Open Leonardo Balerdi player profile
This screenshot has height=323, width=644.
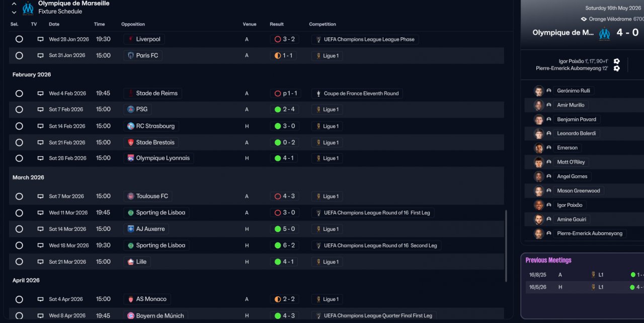coord(577,134)
